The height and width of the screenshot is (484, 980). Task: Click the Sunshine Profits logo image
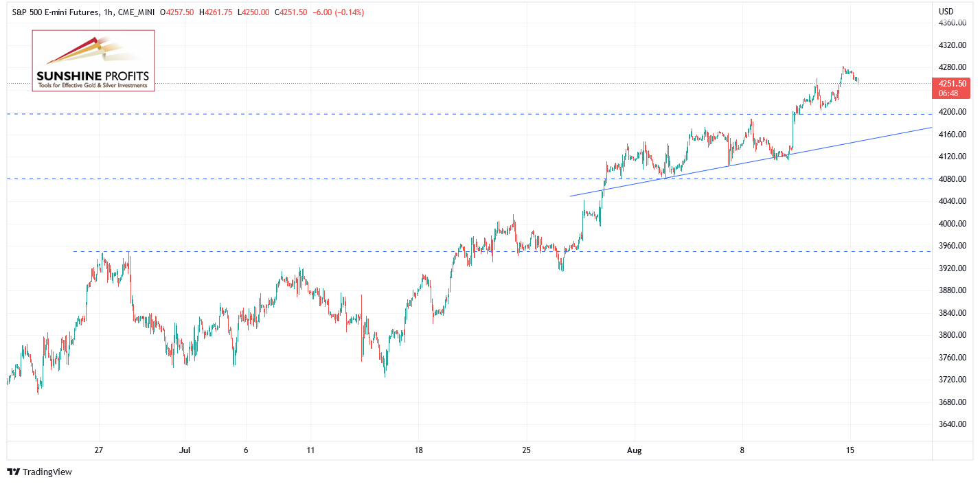tap(93, 61)
